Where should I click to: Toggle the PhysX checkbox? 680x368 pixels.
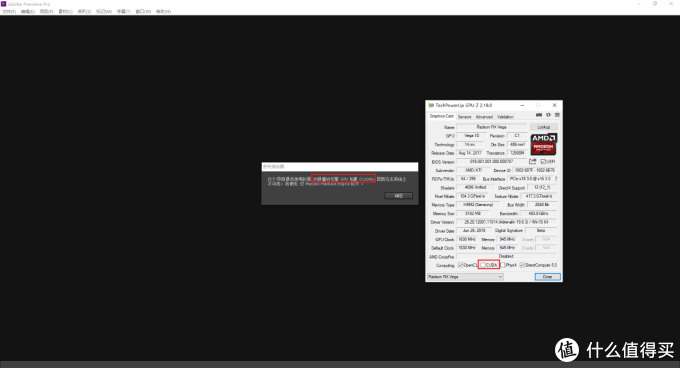tap(503, 265)
